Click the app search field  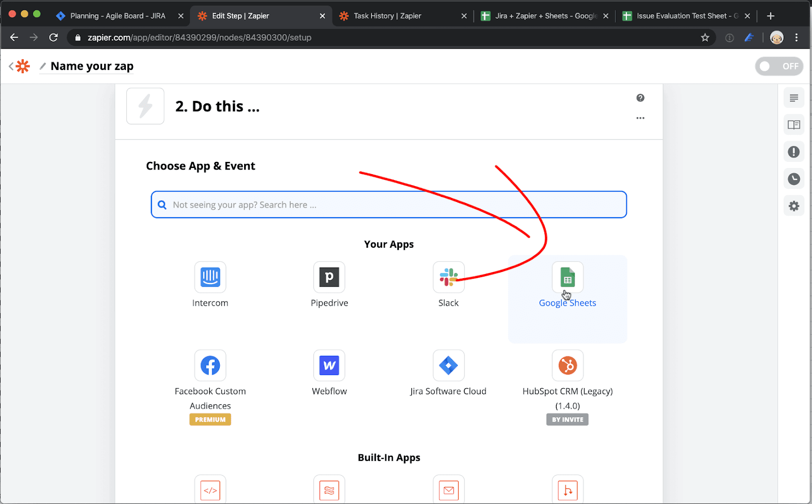pos(389,205)
